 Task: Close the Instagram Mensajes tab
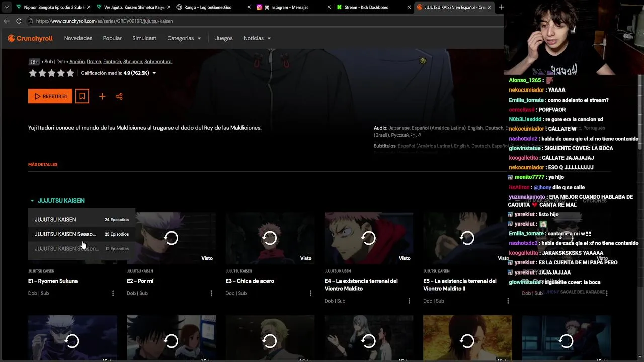pyautogui.click(x=329, y=7)
